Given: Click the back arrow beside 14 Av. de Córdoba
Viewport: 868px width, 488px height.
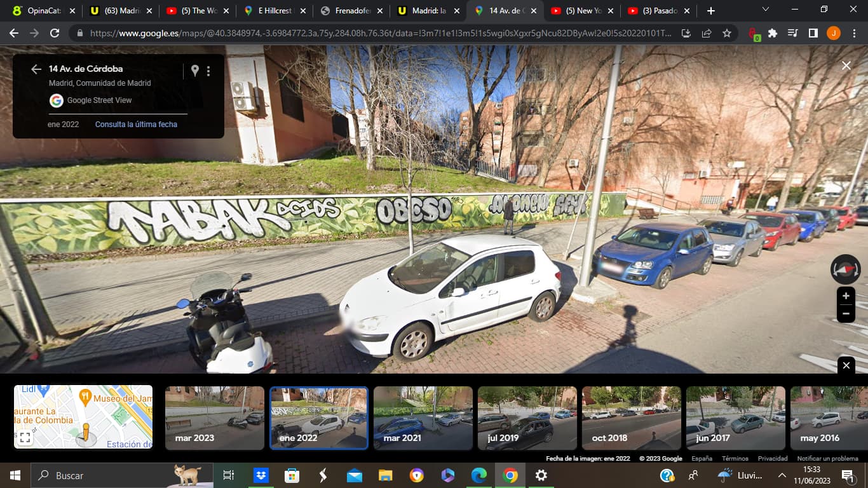Looking at the screenshot, I should [36, 69].
